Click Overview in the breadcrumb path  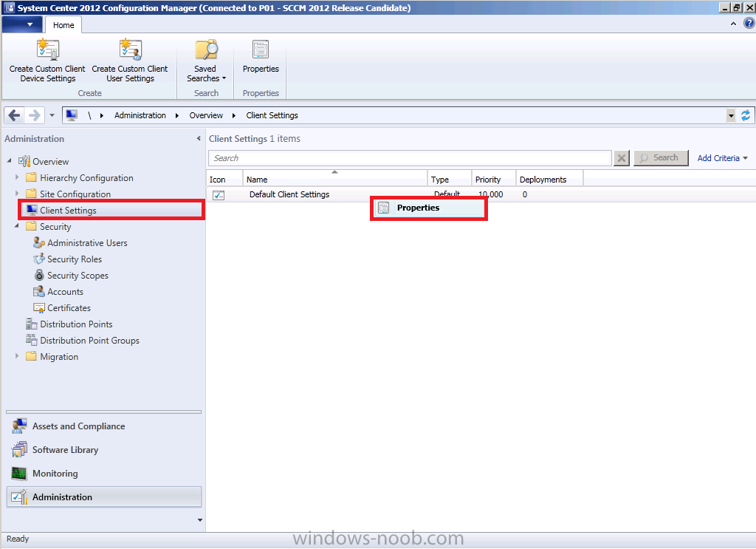[x=206, y=115]
